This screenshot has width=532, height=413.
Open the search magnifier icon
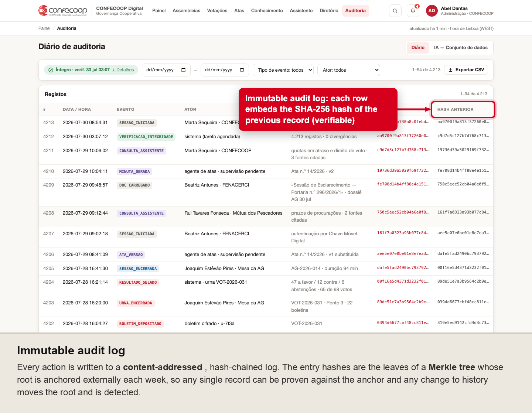tap(395, 11)
